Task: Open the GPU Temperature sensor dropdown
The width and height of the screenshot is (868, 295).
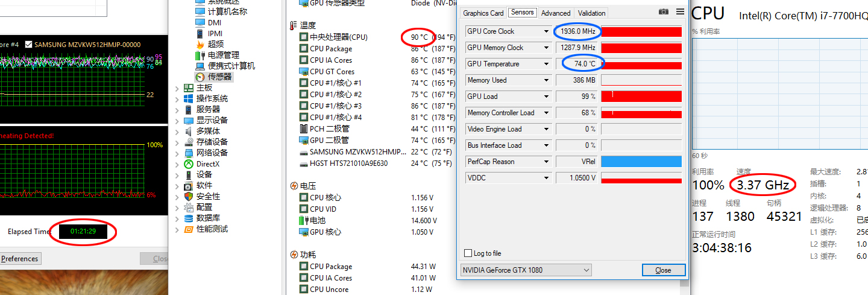Action: 547,64
